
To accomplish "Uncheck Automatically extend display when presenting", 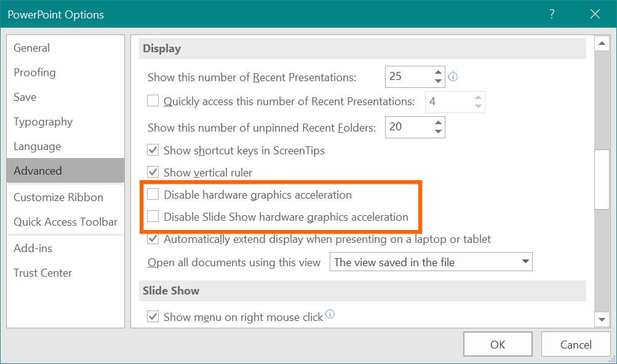I will tap(152, 239).
